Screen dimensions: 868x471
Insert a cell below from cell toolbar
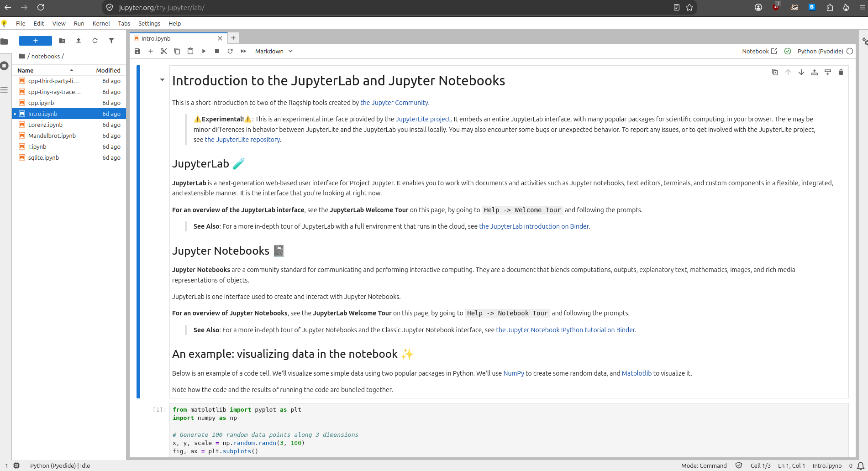[x=828, y=72]
